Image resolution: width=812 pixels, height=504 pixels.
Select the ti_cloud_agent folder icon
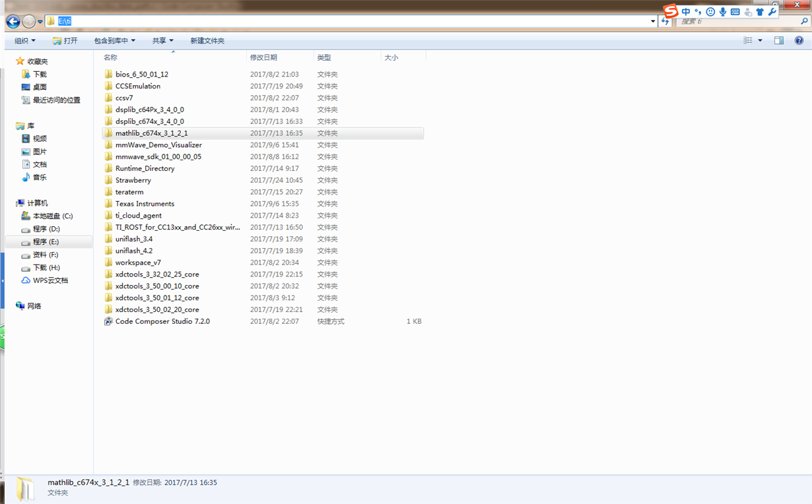coord(109,216)
